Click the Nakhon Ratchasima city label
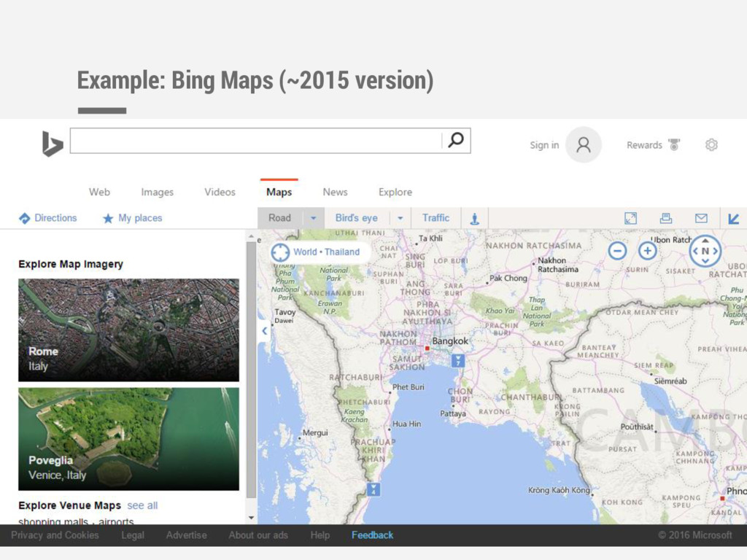 558,265
